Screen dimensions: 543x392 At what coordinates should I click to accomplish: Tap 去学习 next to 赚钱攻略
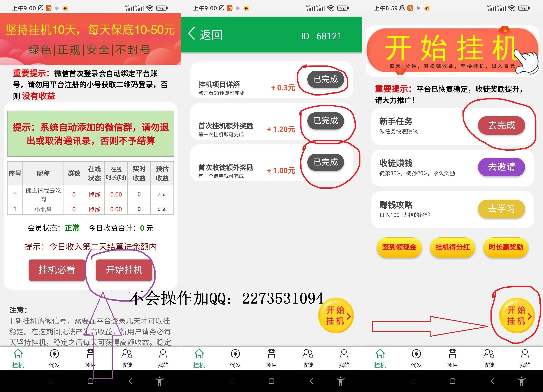pos(501,209)
